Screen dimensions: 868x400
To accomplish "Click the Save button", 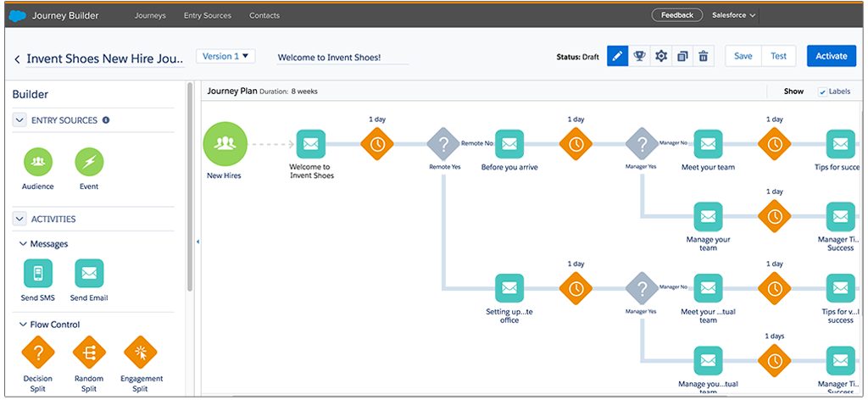I will (x=743, y=56).
